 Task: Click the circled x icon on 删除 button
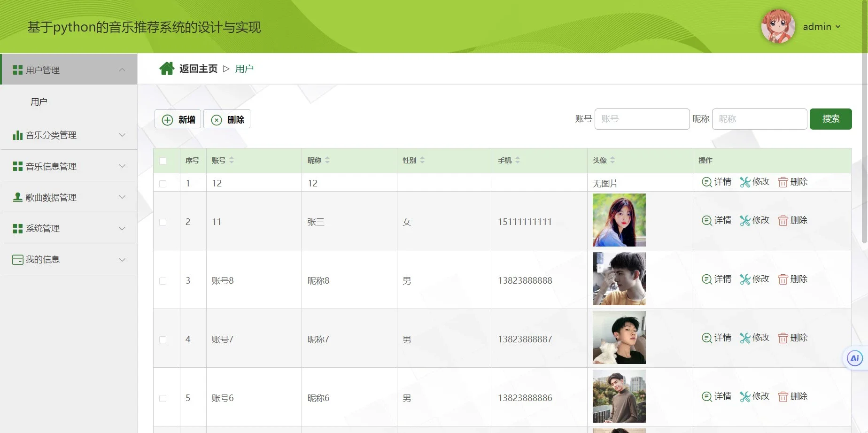[x=217, y=120]
